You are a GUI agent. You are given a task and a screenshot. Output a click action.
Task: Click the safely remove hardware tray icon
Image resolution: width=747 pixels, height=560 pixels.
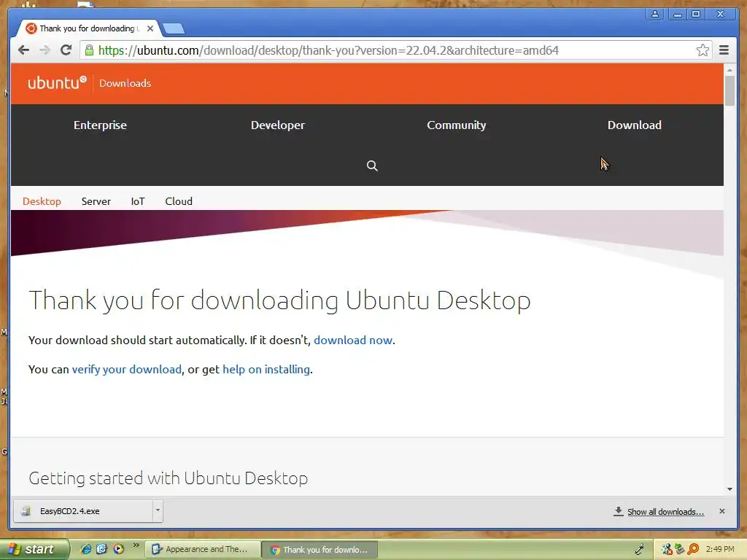click(x=680, y=550)
